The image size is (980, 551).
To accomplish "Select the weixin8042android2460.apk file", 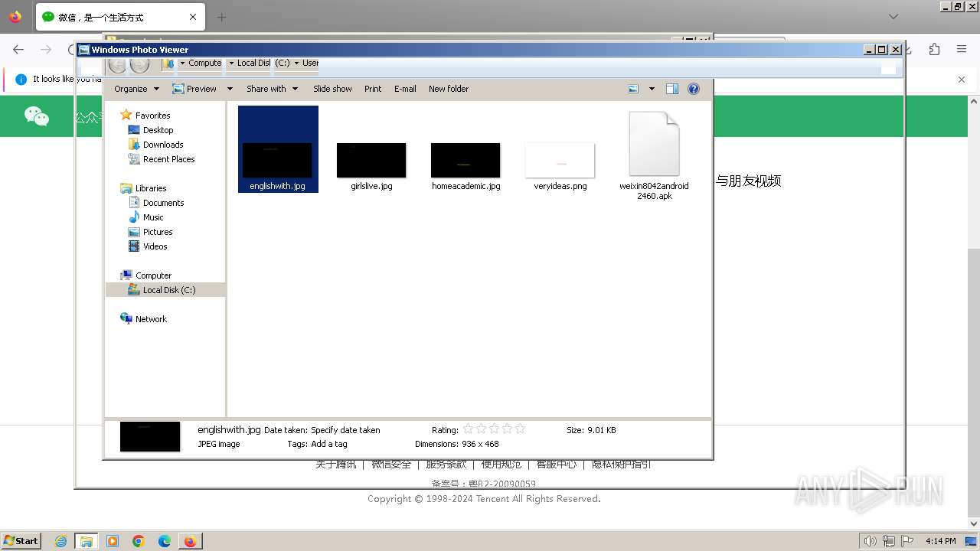I will pyautogui.click(x=654, y=155).
